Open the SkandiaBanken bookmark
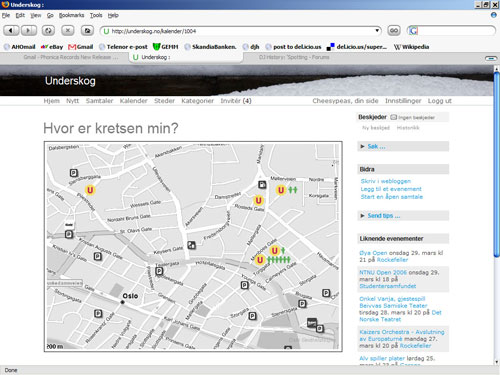 (210, 47)
